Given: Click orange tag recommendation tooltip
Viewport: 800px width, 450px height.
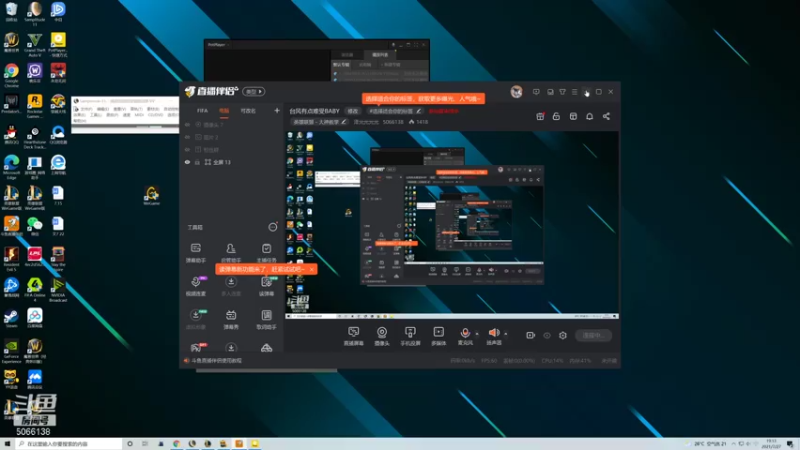Looking at the screenshot, I should coord(423,98).
